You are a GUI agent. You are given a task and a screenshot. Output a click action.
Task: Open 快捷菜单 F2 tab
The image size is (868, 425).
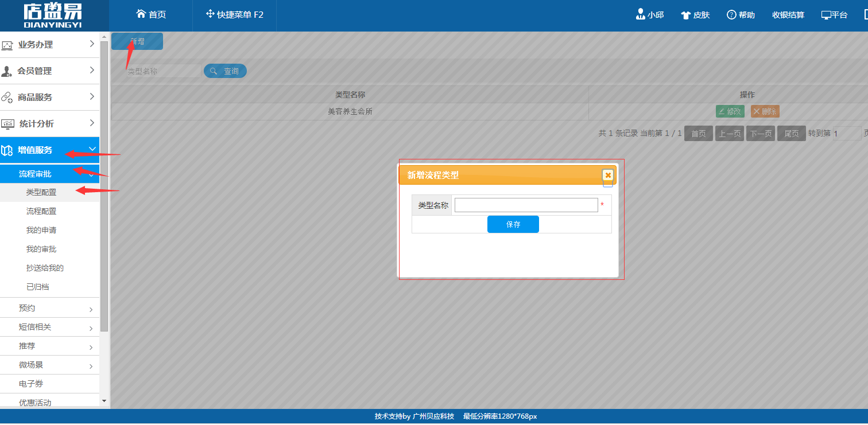coord(234,14)
